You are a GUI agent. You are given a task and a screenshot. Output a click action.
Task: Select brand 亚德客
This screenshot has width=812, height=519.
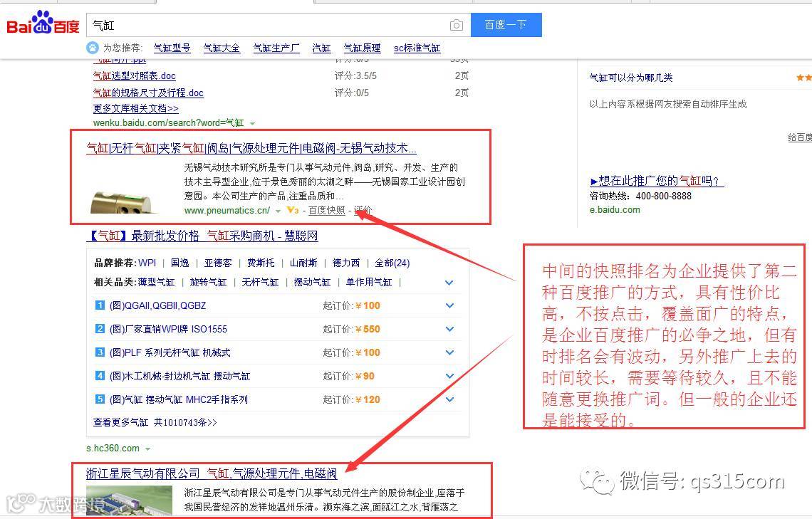[x=218, y=263]
